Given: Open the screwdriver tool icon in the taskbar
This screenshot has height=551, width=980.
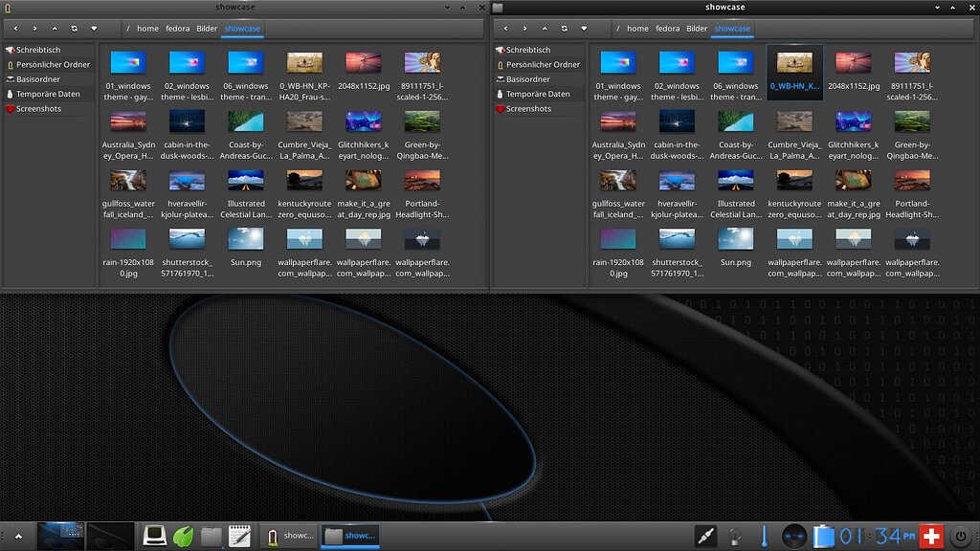Looking at the screenshot, I should pos(704,536).
